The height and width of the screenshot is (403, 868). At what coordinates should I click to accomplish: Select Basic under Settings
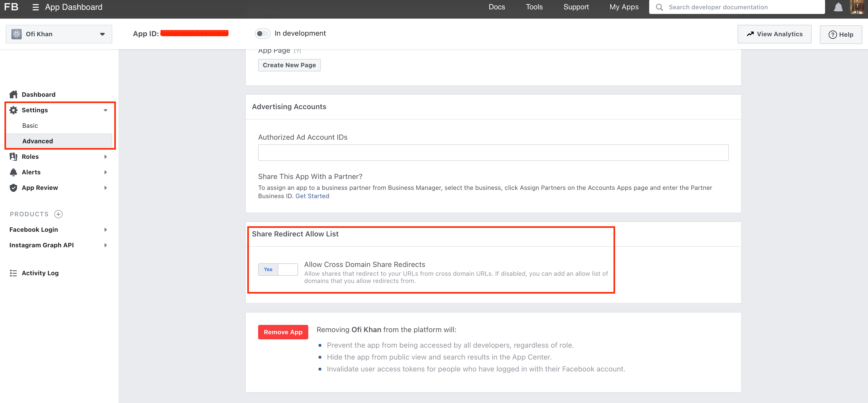pos(30,125)
